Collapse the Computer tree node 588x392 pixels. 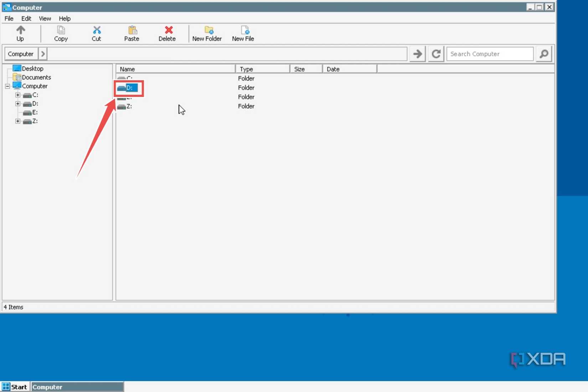pos(7,86)
